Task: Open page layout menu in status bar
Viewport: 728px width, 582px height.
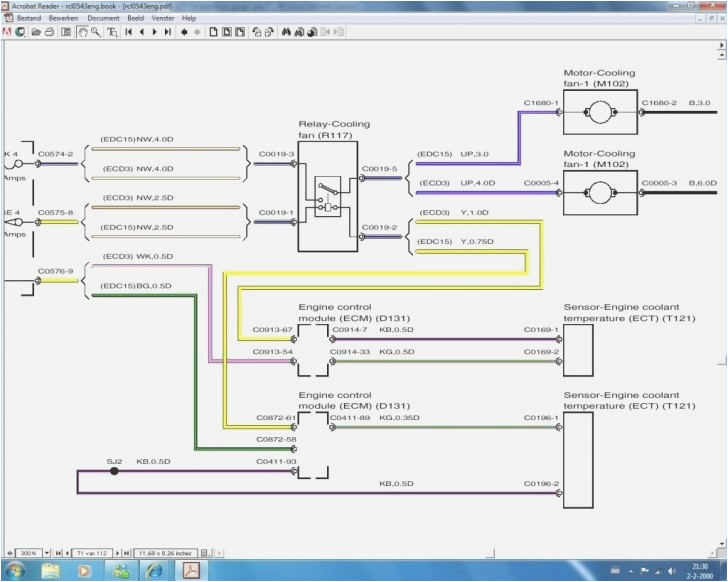Action: (x=203, y=552)
